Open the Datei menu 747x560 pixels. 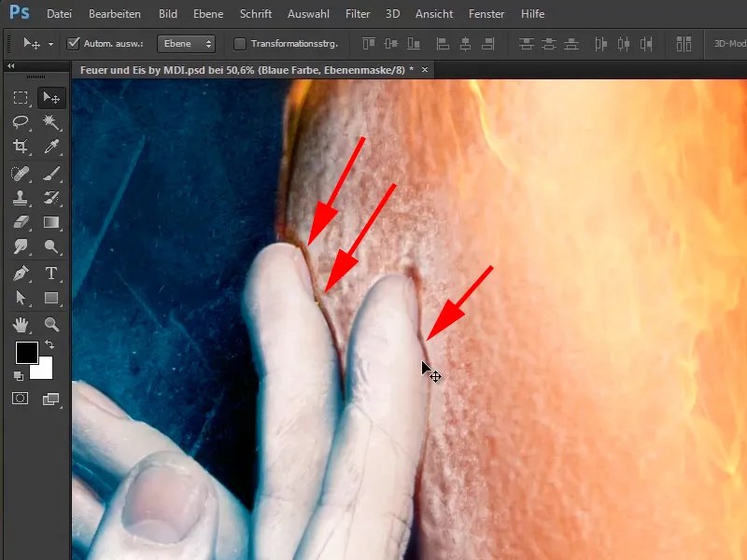[x=59, y=14]
